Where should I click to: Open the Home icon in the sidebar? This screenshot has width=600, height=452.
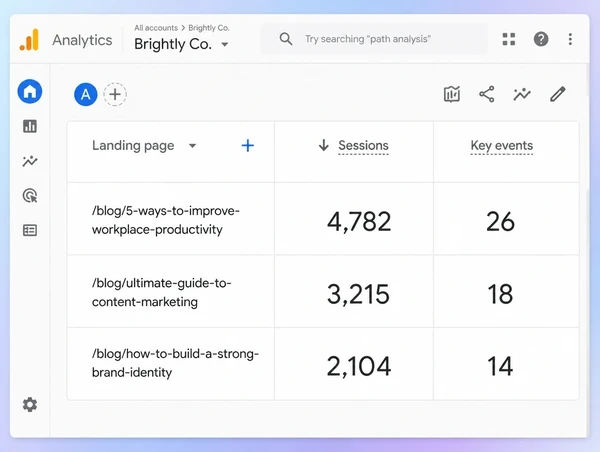30,91
